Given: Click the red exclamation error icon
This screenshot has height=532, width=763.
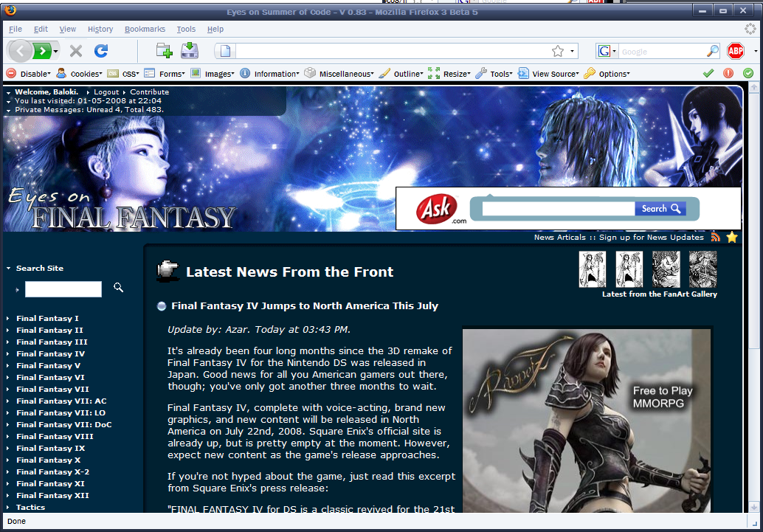Looking at the screenshot, I should [x=728, y=73].
